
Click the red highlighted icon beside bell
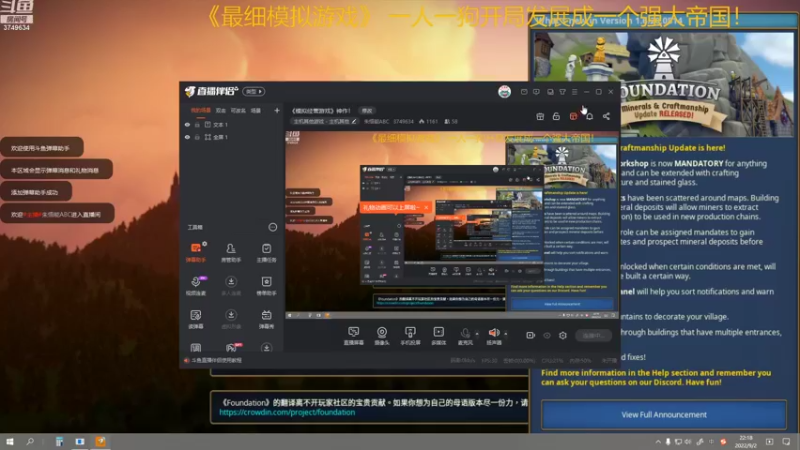pyautogui.click(x=573, y=116)
